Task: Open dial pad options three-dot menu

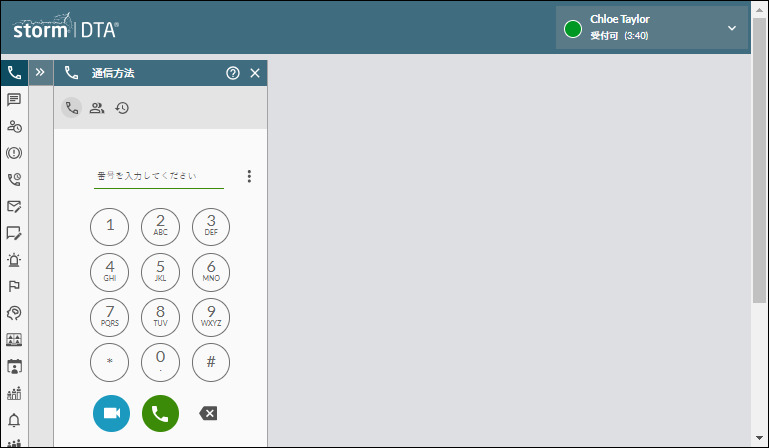Action: [249, 176]
